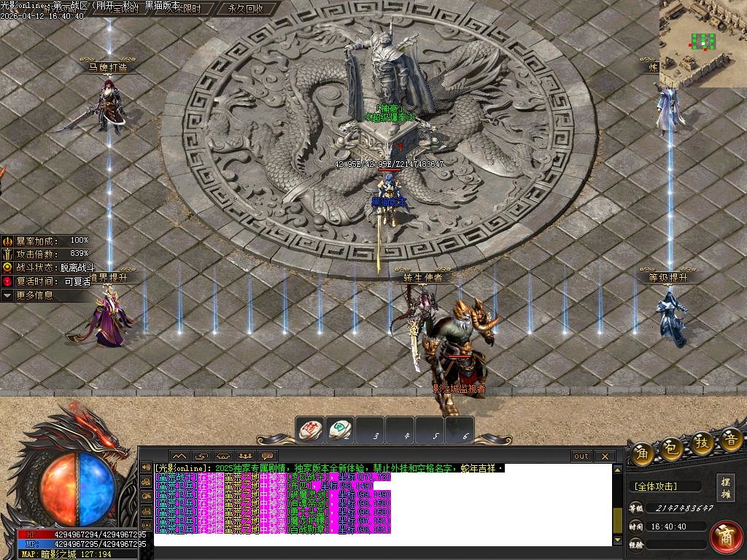
Task: Open the 包 bag inventory button
Action: 673,446
